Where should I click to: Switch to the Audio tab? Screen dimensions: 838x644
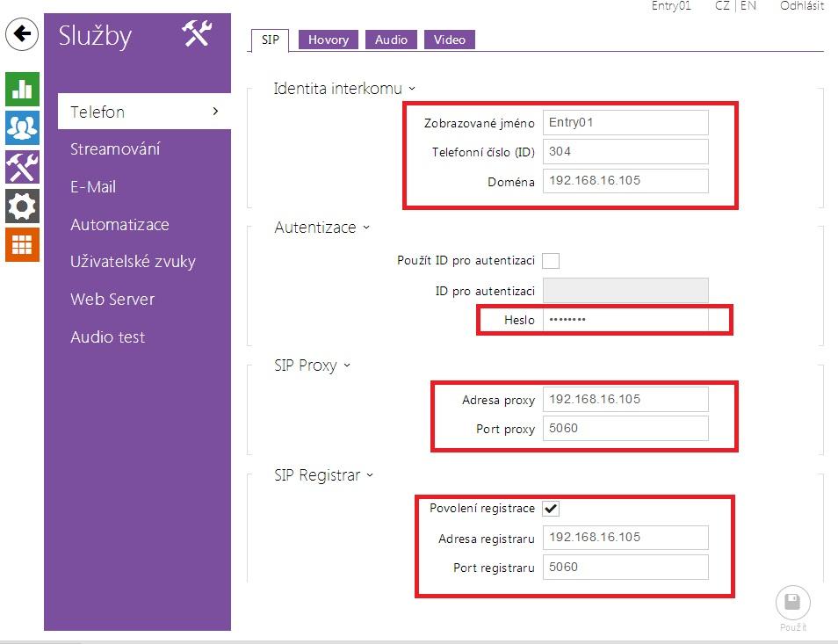coord(391,40)
